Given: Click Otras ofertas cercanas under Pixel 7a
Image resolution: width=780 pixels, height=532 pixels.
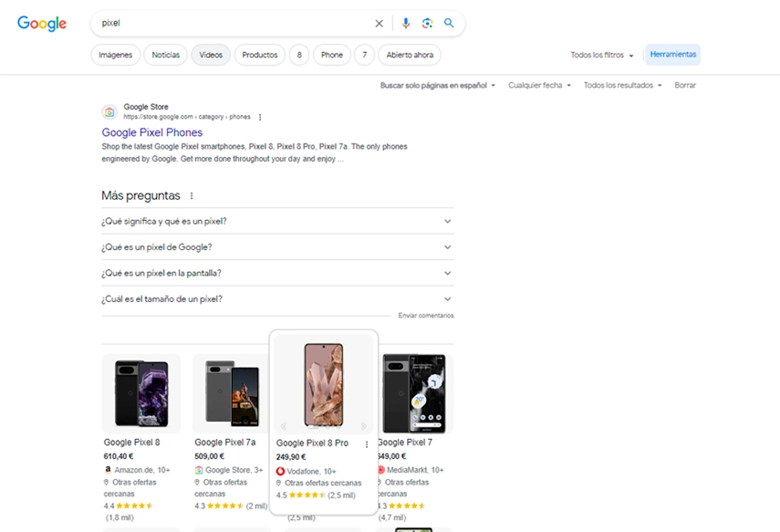Looking at the screenshot, I should (221, 488).
